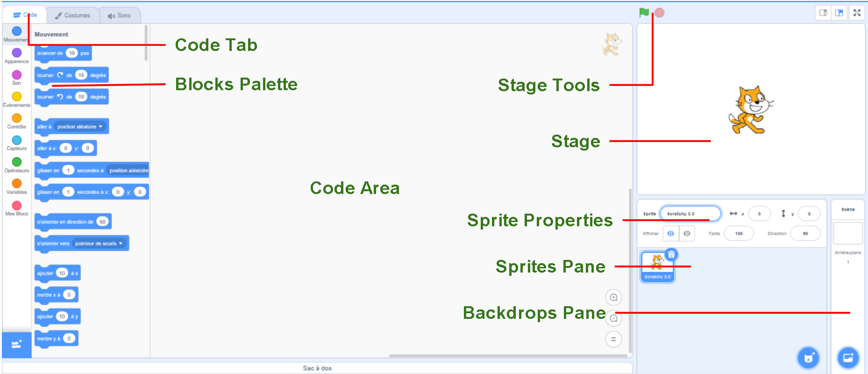
Task: Hide the sprite with crossed-eye icon
Action: [x=687, y=233]
